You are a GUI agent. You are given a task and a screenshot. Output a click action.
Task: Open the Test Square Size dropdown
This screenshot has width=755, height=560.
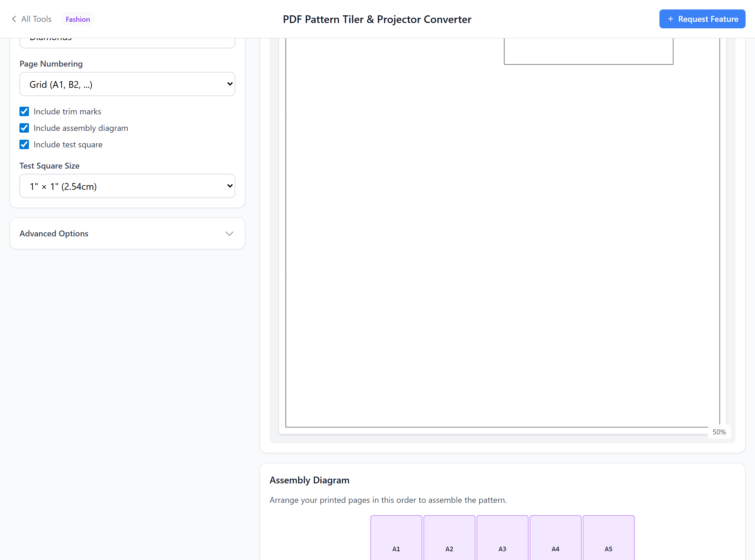127,186
